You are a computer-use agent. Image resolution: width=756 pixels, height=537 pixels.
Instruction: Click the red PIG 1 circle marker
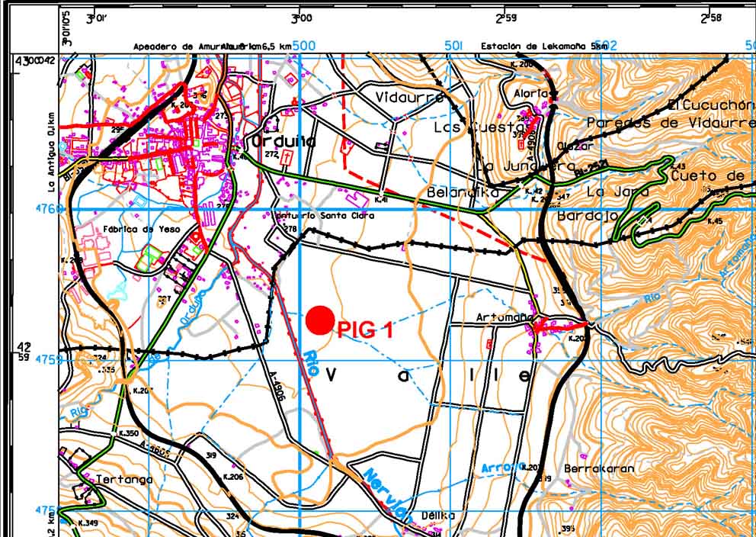[320, 320]
